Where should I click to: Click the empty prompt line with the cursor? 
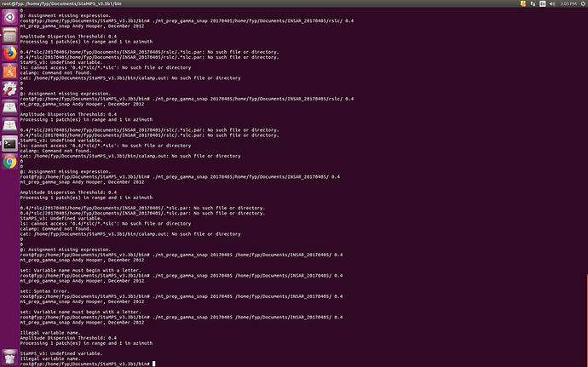pyautogui.click(x=88, y=364)
